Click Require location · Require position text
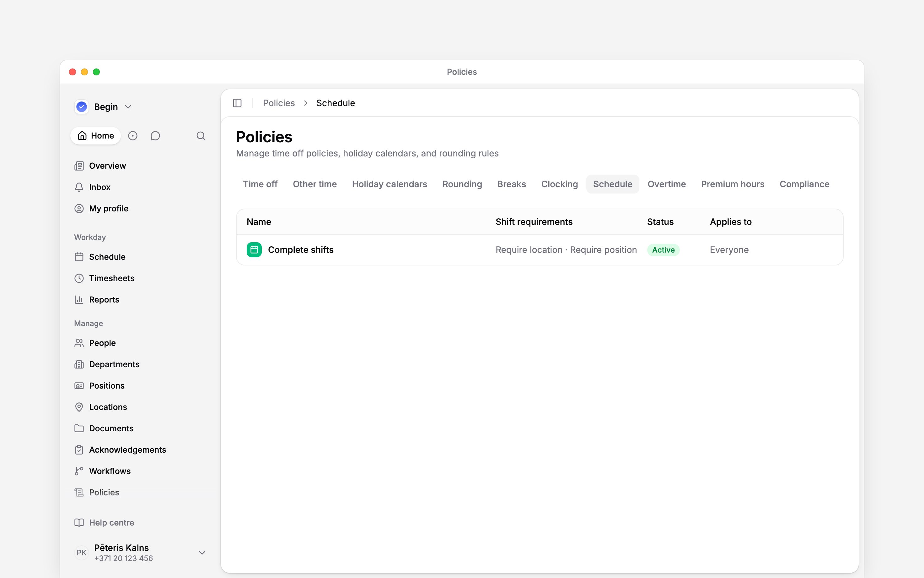 pyautogui.click(x=566, y=250)
